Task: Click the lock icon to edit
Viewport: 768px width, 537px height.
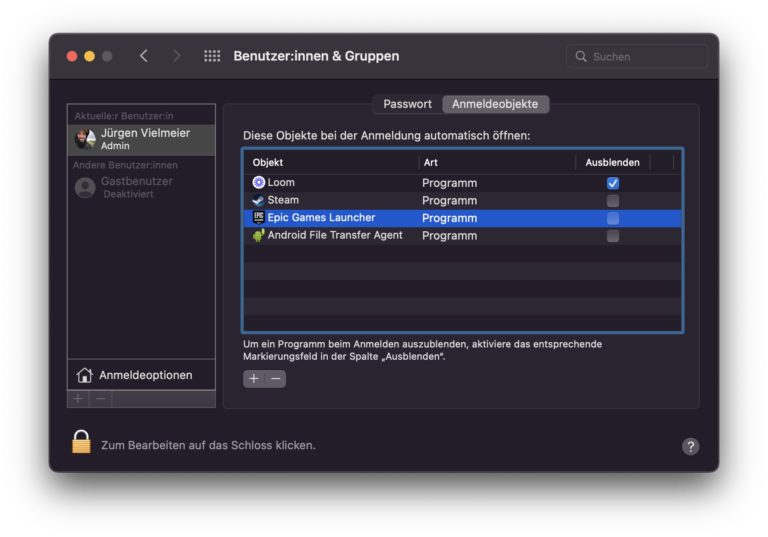Action: tap(81, 441)
